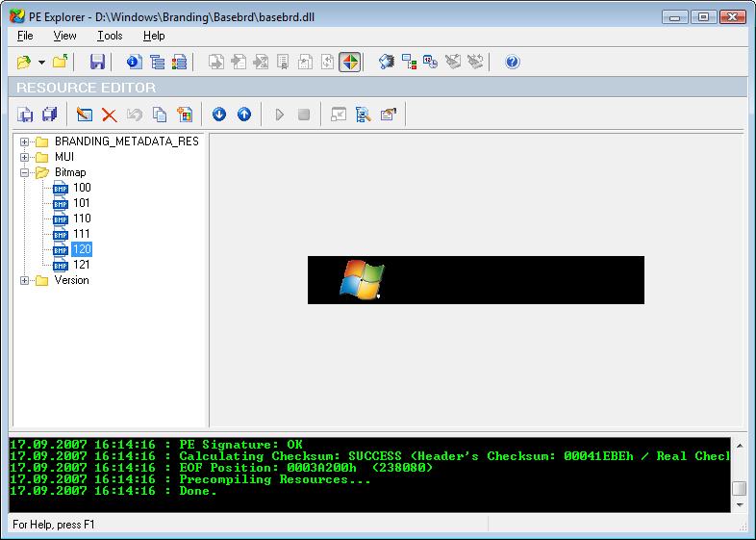The height and width of the screenshot is (540, 756).
Task: Toggle the Resource Editor colored diamond button
Action: 350,63
